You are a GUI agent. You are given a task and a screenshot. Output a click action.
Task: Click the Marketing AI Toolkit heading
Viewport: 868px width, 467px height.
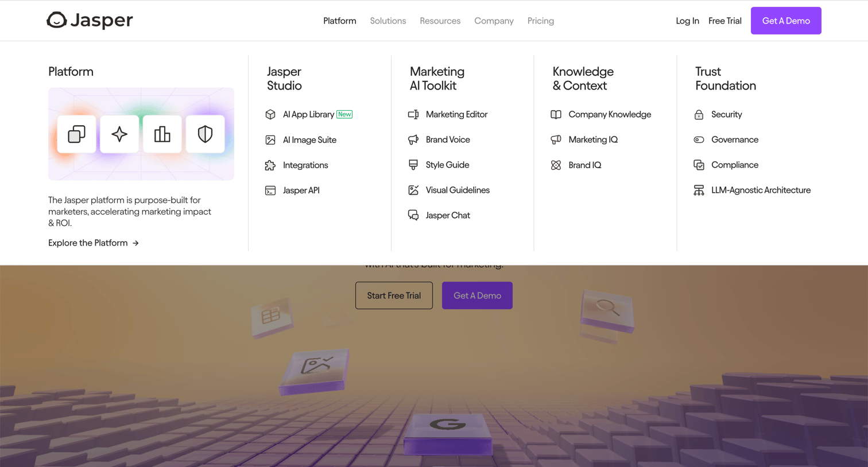point(437,79)
